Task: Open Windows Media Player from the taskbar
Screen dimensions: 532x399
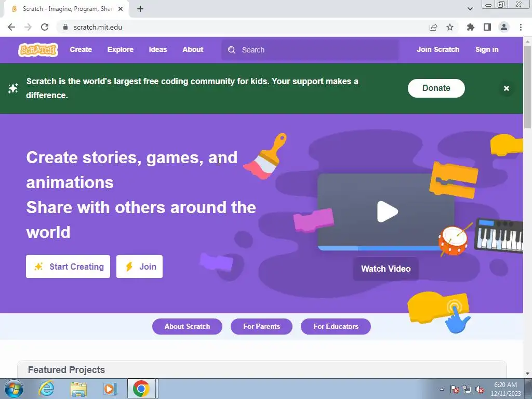Action: (x=110, y=389)
